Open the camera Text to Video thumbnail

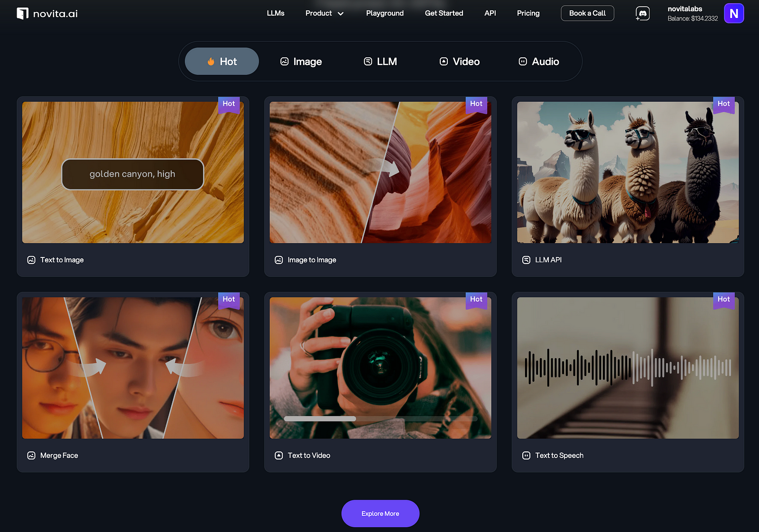click(380, 368)
